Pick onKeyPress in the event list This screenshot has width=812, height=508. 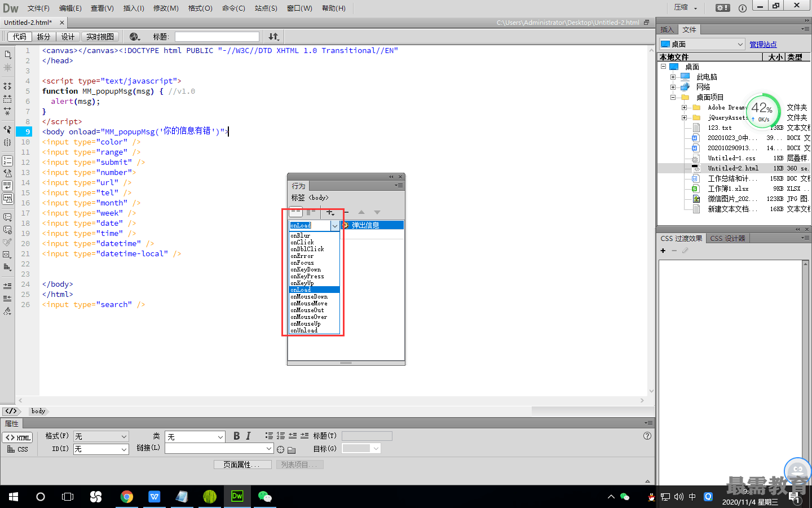click(x=307, y=276)
